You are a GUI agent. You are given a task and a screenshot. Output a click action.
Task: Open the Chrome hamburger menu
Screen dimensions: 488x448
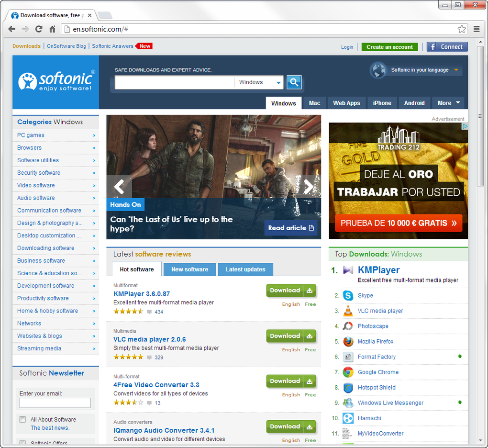[x=476, y=29]
